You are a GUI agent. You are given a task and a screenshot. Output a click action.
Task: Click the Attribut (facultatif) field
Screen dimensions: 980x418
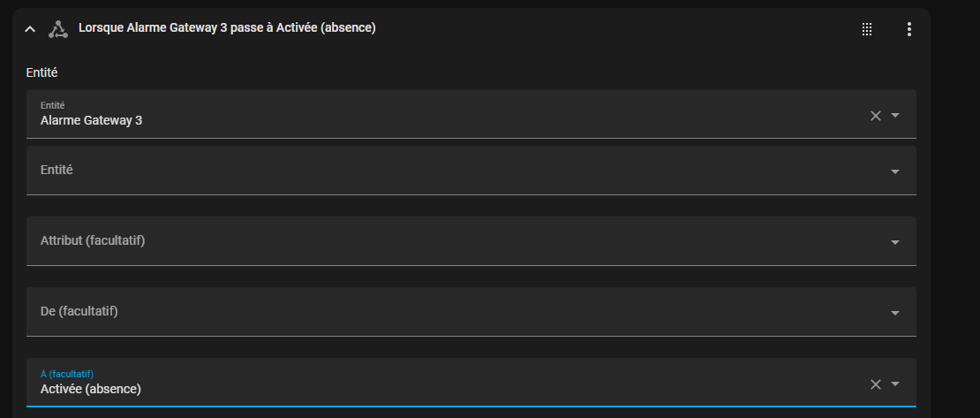(471, 241)
